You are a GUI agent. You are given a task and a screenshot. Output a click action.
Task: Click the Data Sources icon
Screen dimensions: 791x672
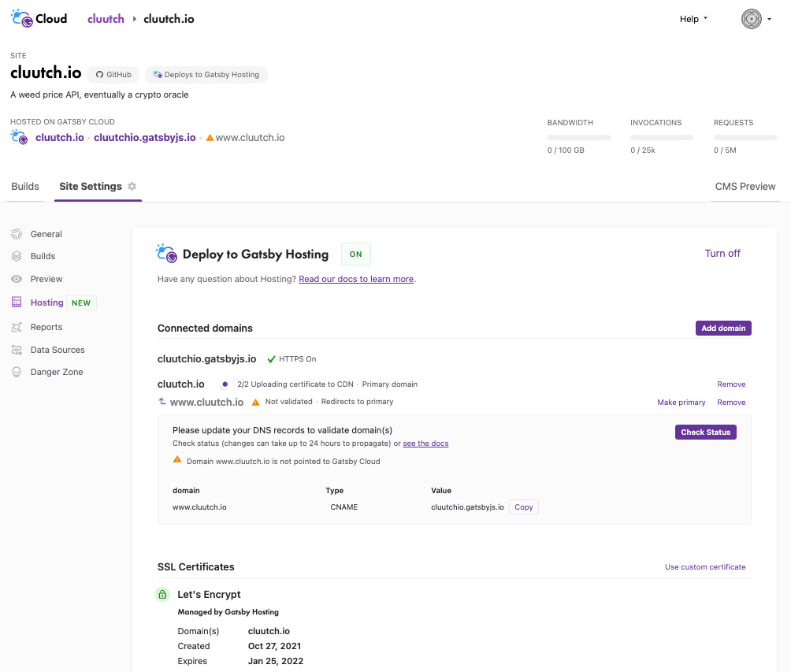[x=17, y=350]
